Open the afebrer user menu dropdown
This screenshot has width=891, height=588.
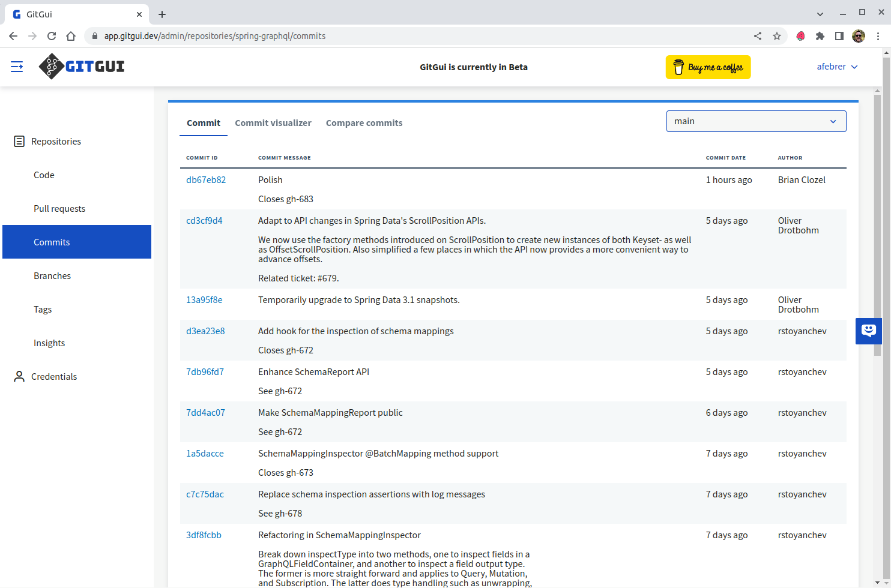tap(837, 67)
